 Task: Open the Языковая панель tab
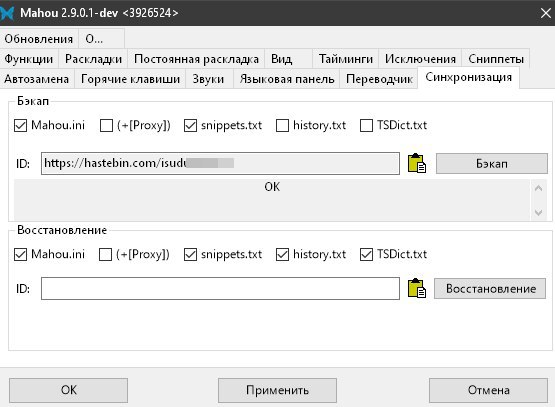pos(287,79)
